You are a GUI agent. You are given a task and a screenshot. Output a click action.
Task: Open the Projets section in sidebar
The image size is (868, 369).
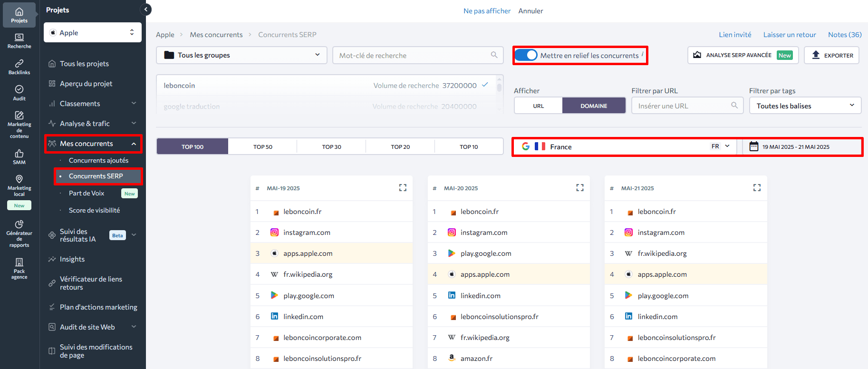click(19, 15)
